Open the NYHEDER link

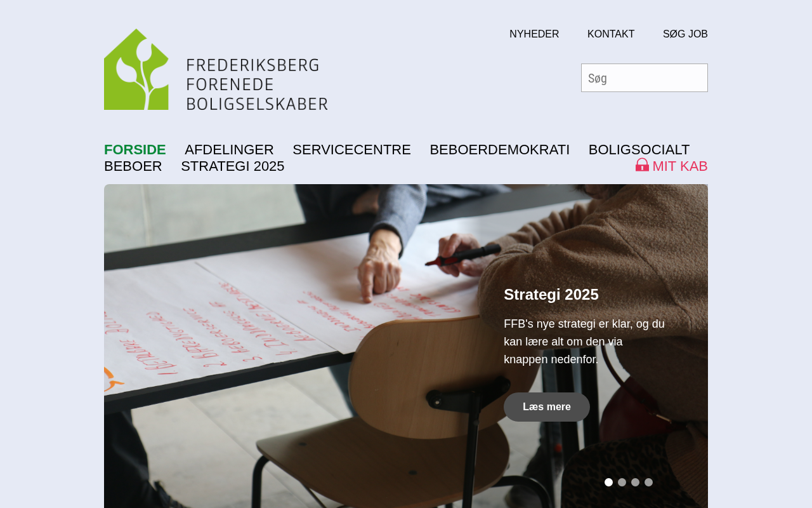(x=534, y=34)
